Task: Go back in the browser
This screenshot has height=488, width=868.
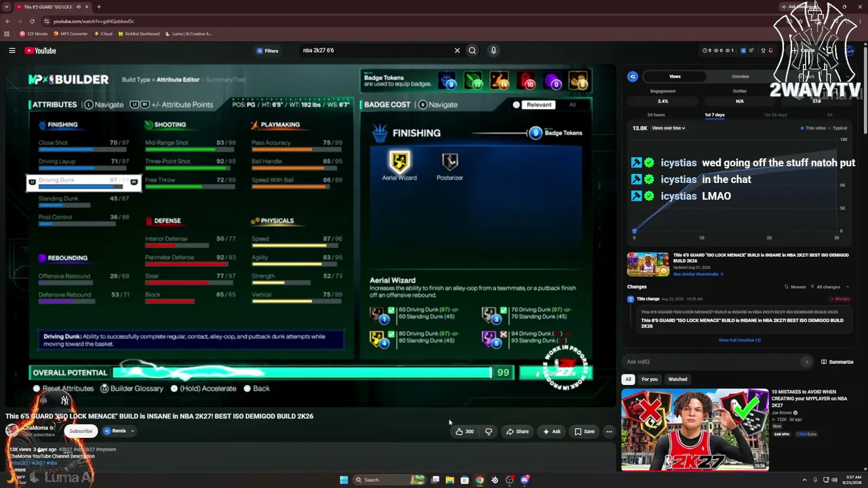Action: tap(7, 21)
